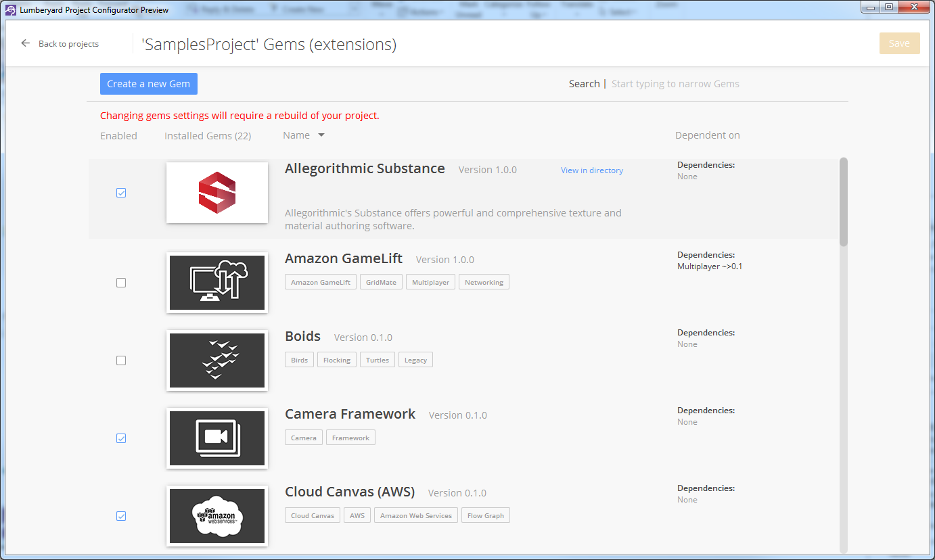The width and height of the screenshot is (935, 560).
Task: Click the Amazon GameLift gem title
Action: click(344, 258)
